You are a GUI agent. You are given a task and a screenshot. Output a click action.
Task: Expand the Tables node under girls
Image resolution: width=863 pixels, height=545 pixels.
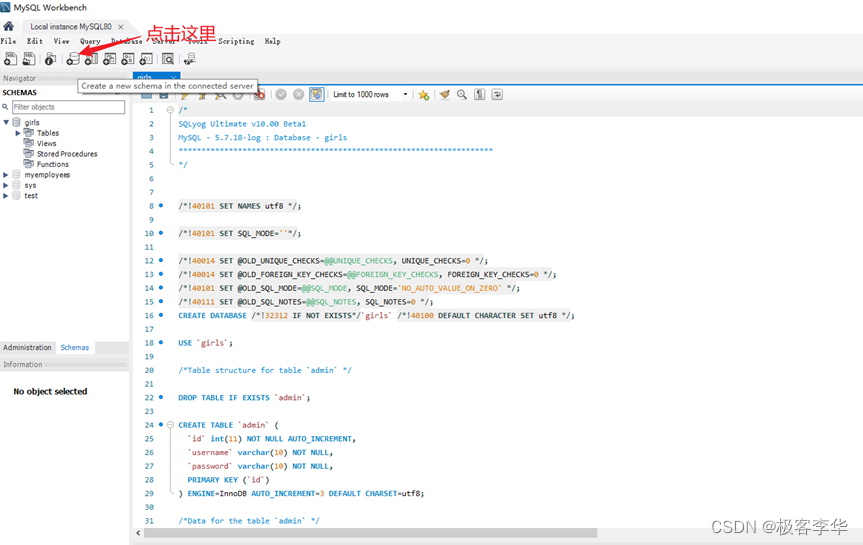pyautogui.click(x=18, y=133)
